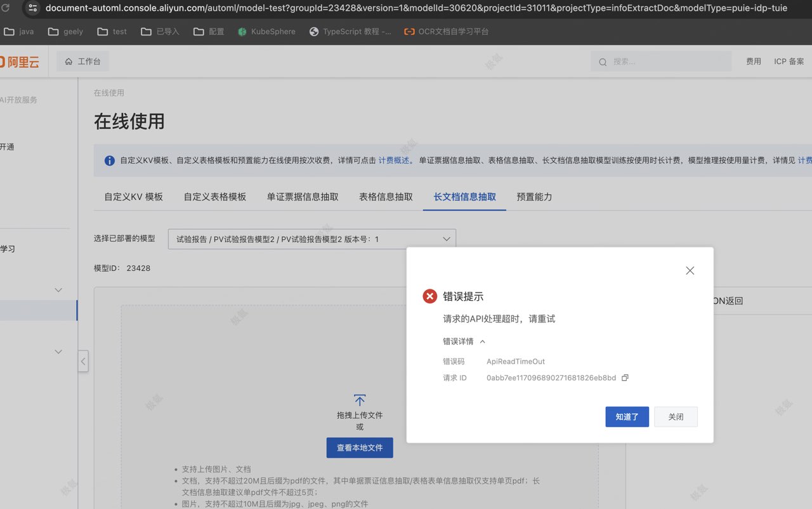
Task: Click the 知道了 button
Action: point(627,417)
